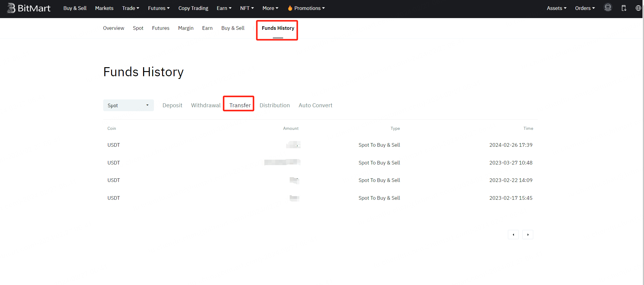Switch to the Deposit tab
This screenshot has height=285, width=644.
click(x=172, y=105)
